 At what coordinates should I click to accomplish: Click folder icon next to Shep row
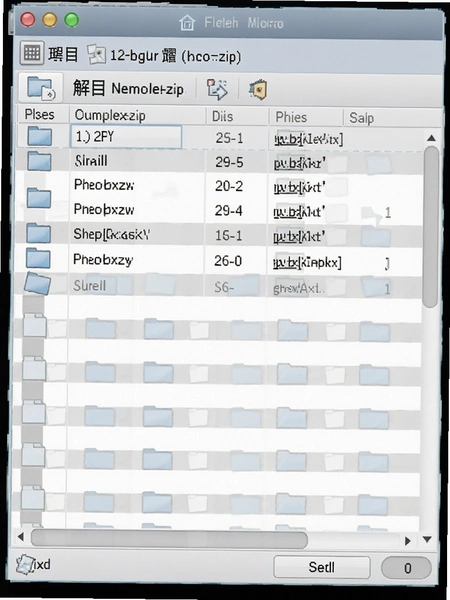point(38,234)
